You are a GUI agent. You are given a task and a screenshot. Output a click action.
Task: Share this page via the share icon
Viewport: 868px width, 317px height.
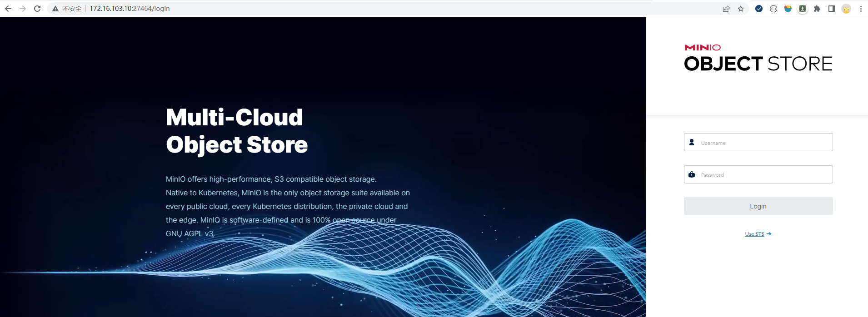[726, 9]
